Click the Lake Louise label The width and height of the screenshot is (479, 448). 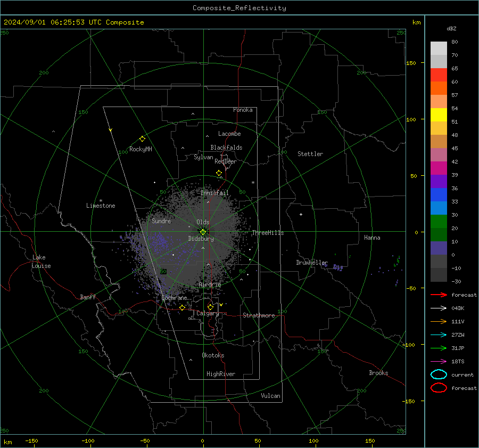click(41, 262)
